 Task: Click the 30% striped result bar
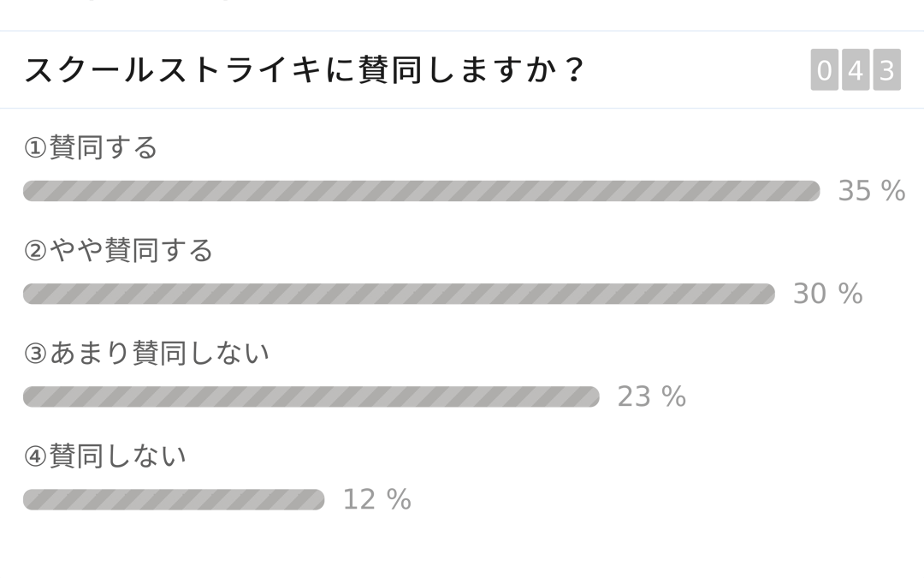point(399,294)
